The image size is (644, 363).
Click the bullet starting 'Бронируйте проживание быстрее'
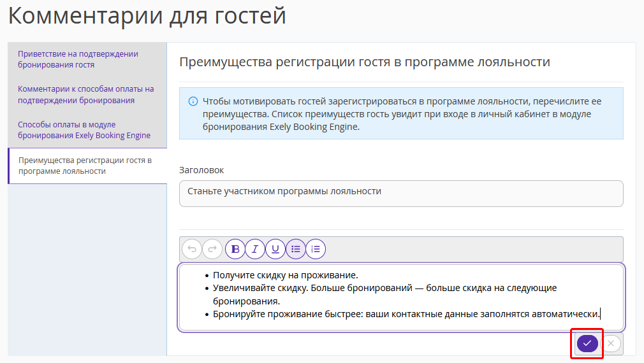tap(406, 314)
